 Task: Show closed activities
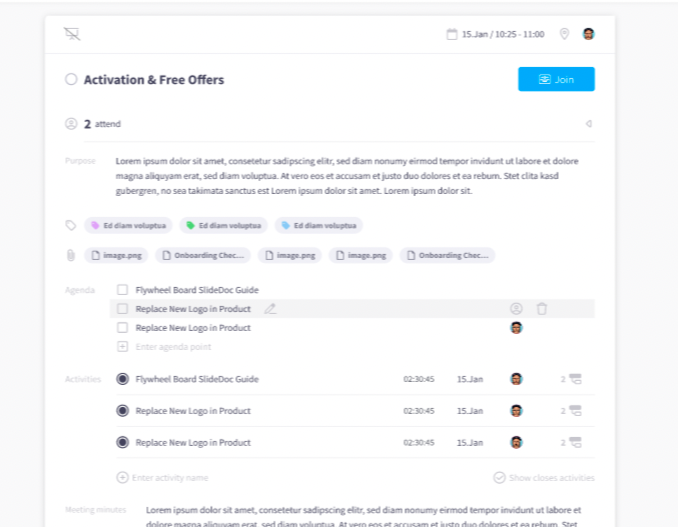click(543, 478)
